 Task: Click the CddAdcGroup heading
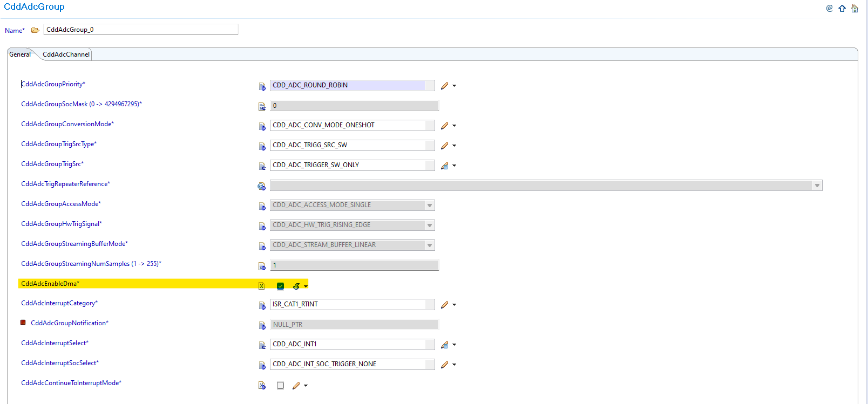pyautogui.click(x=34, y=7)
